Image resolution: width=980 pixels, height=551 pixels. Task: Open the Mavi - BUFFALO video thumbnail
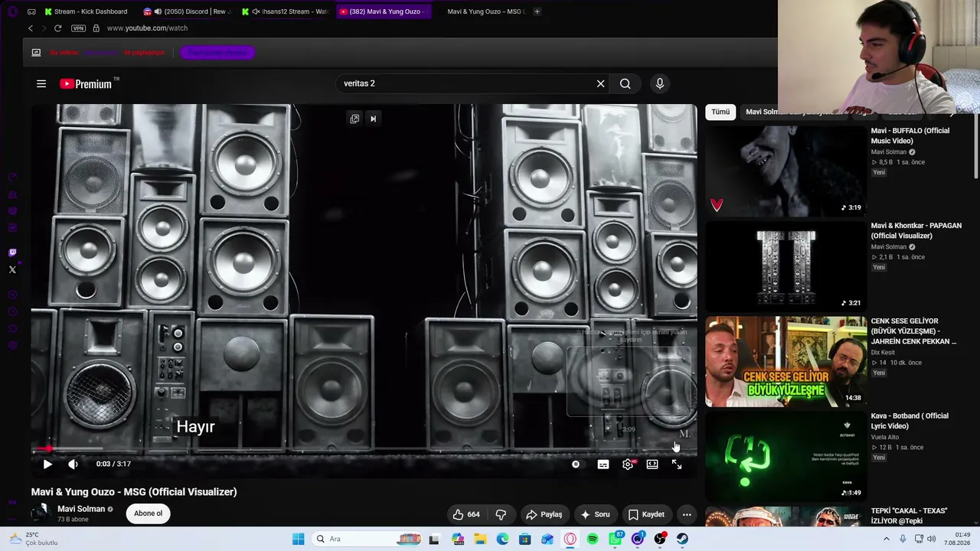786,171
